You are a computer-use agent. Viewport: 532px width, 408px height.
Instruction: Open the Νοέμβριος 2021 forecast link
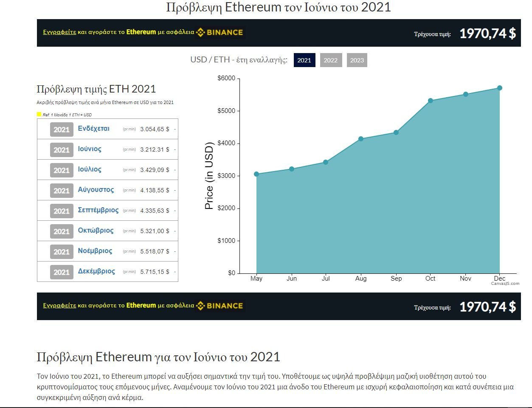[x=95, y=251]
